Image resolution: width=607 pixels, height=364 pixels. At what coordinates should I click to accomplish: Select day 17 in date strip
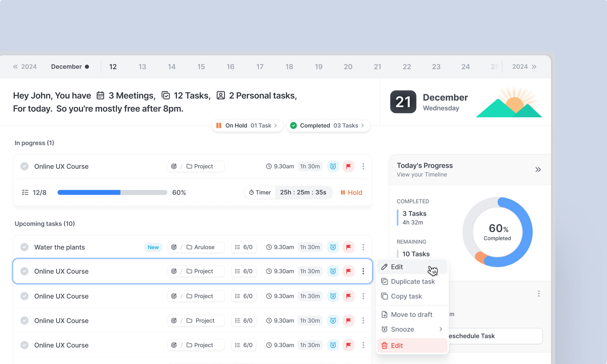coord(260,67)
